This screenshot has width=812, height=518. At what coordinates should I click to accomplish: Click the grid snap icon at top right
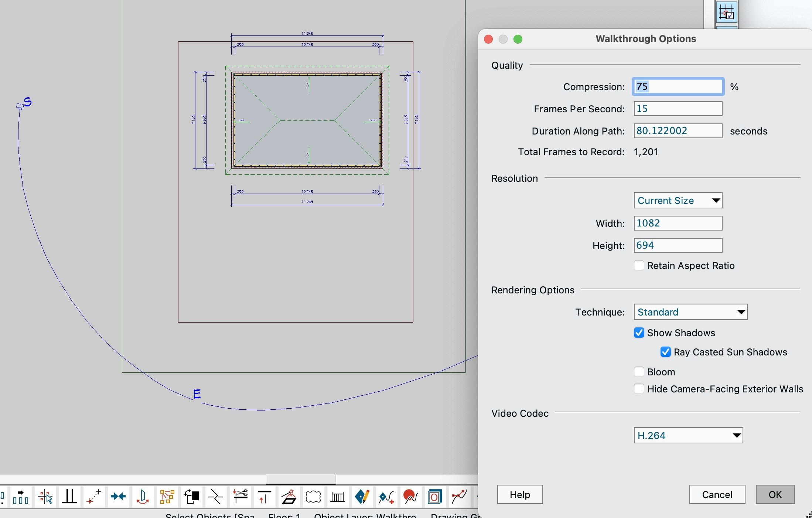[x=726, y=12]
